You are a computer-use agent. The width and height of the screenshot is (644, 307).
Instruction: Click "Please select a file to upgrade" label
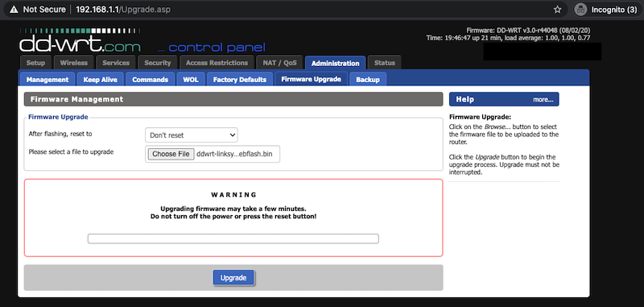pyautogui.click(x=71, y=151)
